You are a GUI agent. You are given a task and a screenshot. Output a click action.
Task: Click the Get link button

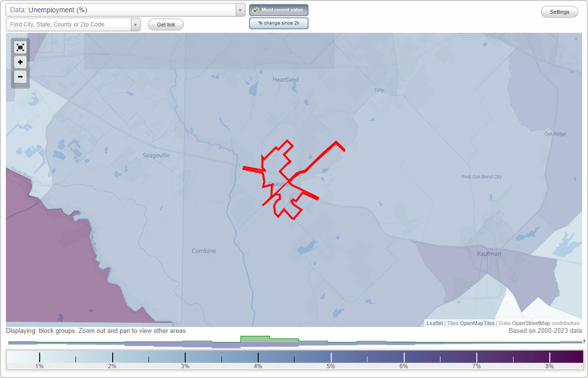click(x=166, y=25)
